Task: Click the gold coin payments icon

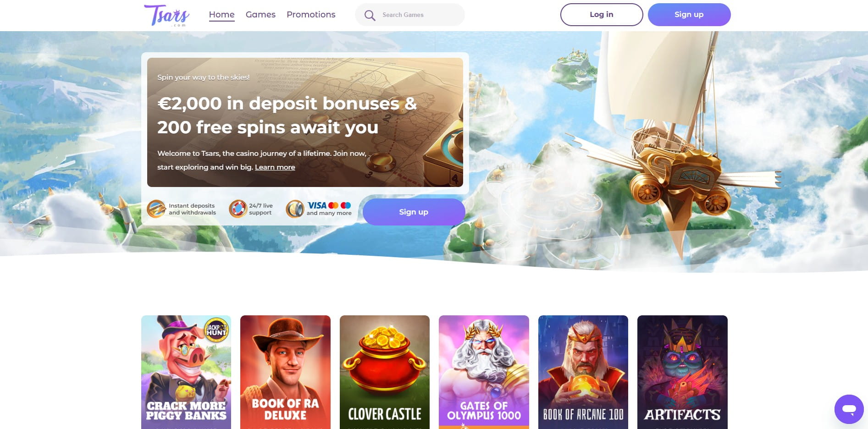Action: point(295,209)
